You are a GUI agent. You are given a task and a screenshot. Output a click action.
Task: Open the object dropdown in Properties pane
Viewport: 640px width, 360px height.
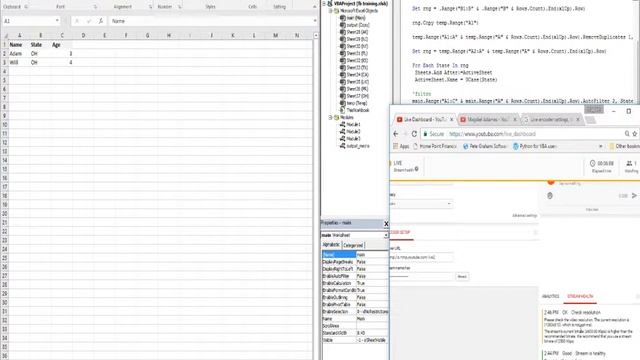(386, 236)
